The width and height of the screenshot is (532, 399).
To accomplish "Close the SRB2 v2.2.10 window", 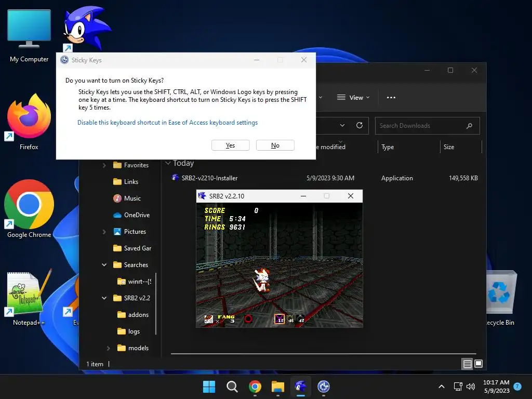I will click(351, 196).
